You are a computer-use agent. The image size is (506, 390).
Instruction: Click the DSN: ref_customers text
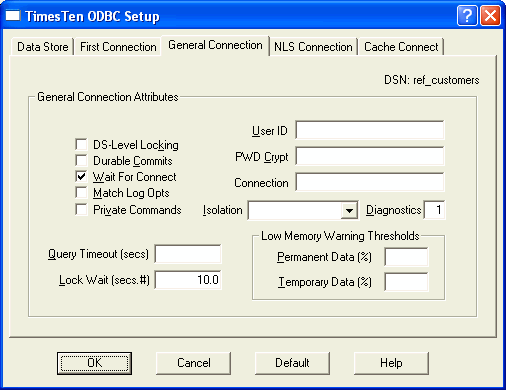point(432,80)
